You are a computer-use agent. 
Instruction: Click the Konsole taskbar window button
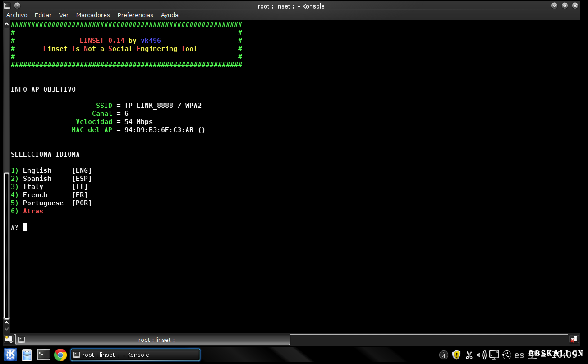(135, 355)
